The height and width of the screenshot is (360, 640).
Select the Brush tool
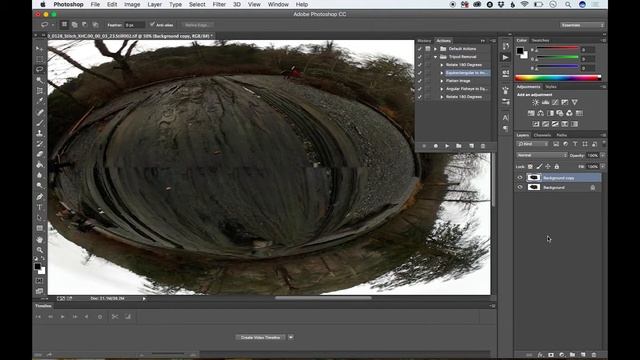[40, 123]
